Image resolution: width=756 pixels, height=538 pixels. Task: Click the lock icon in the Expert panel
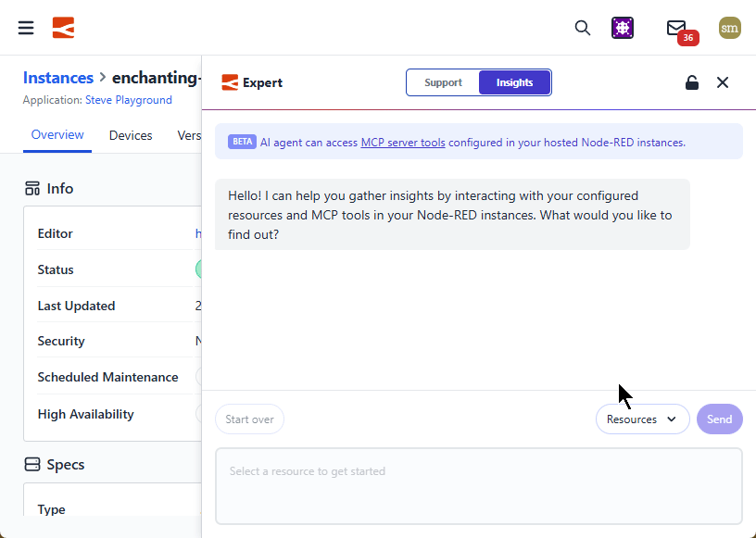coord(691,82)
